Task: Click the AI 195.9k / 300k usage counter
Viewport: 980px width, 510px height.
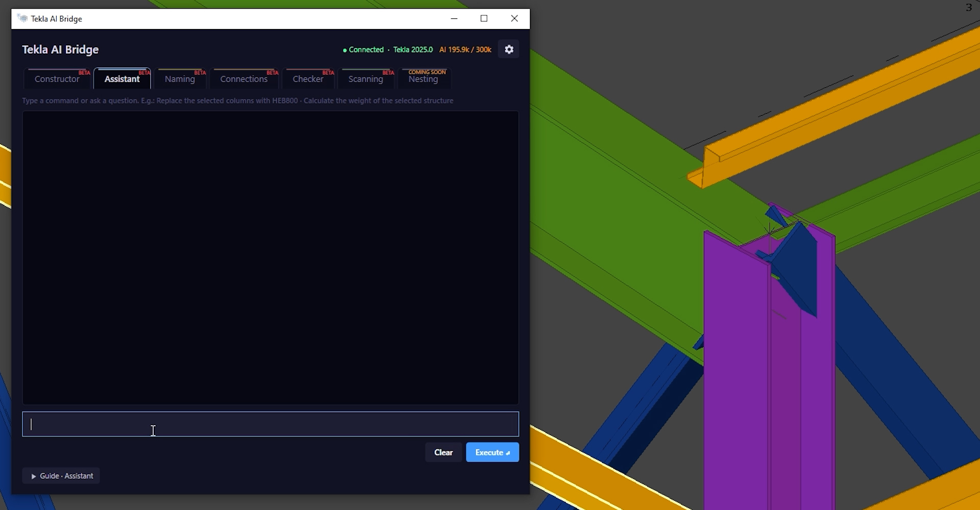Action: [x=465, y=49]
